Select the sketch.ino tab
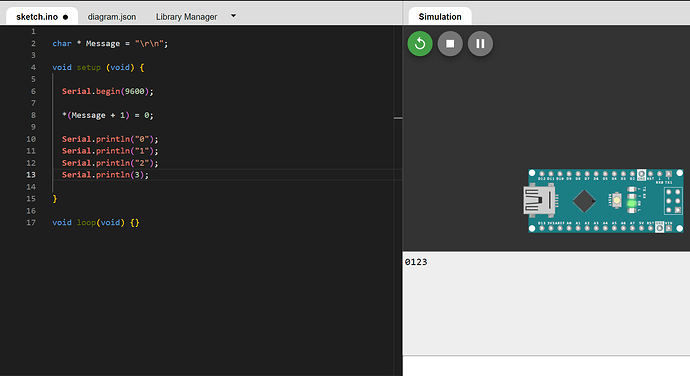Viewport: 690px width, 376px height. [42, 16]
